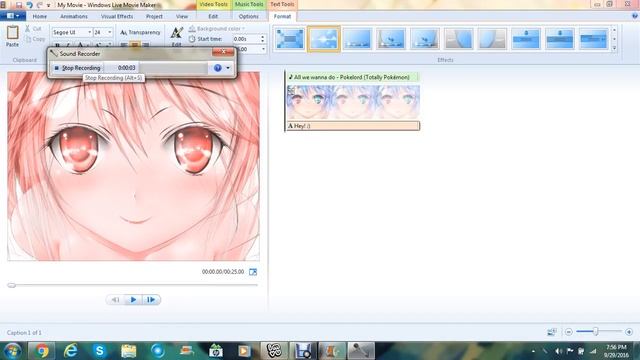Viewport: 640px width, 360px height.
Task: Select the first caption effect thumbnail
Action: pos(290,39)
